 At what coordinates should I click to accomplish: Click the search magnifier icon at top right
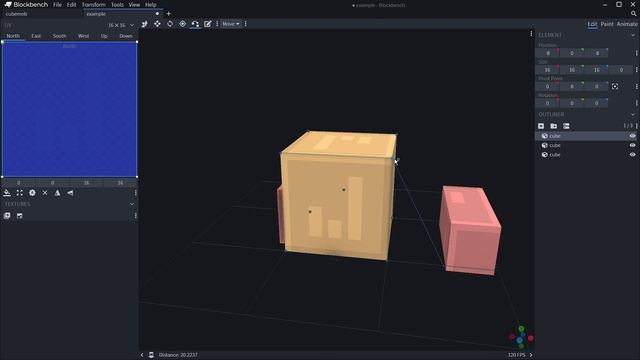point(633,14)
